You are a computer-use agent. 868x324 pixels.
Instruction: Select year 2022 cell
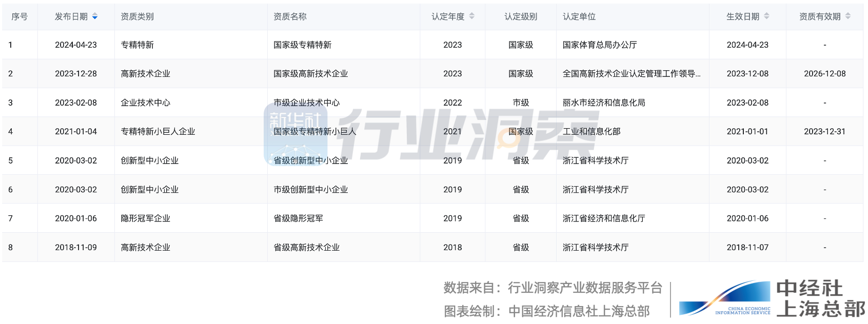[452, 103]
